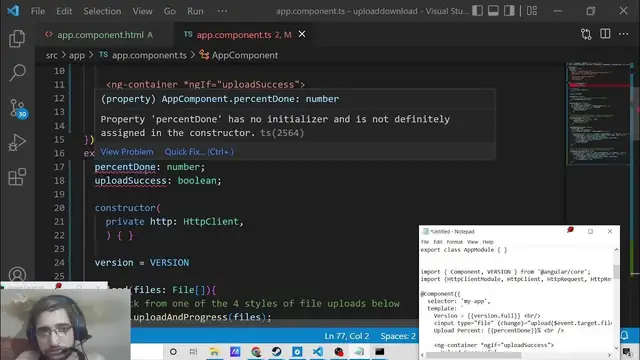Click Notepad scroll up arrow
Screen dimensions: 640x360
(616, 249)
